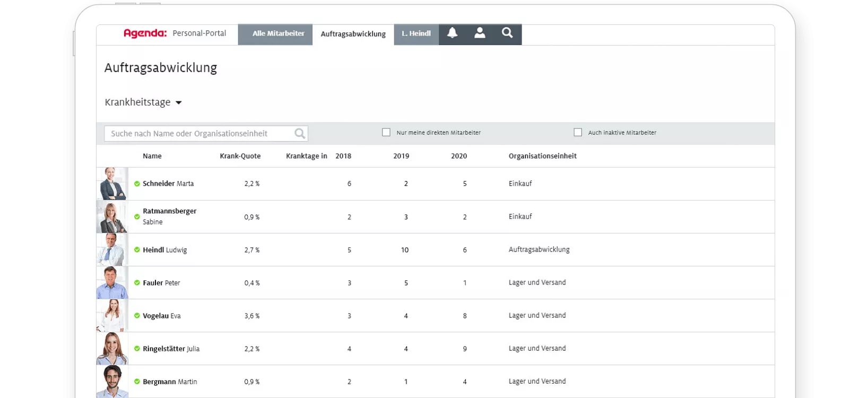Click green status icon beside Heindl Ludwig
Screen dimensions: 868x398
click(137, 250)
